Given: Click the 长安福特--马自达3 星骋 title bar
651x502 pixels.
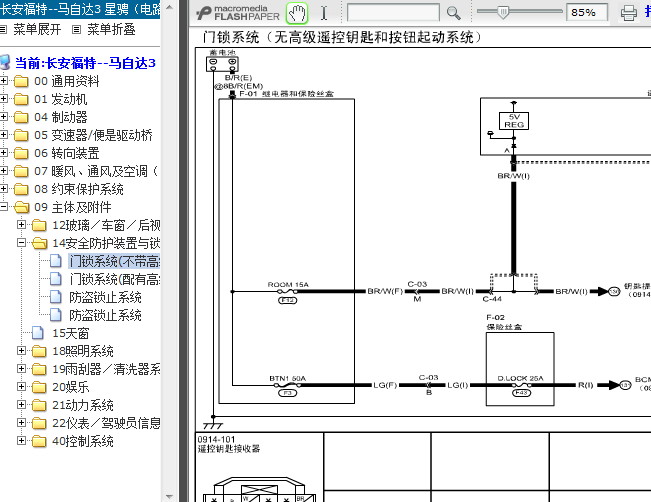Looking at the screenshot, I should coord(80,9).
